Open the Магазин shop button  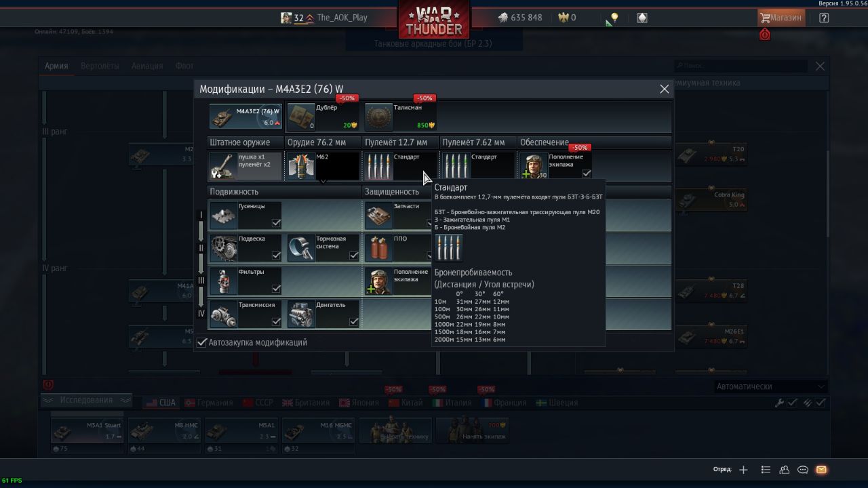tap(781, 18)
